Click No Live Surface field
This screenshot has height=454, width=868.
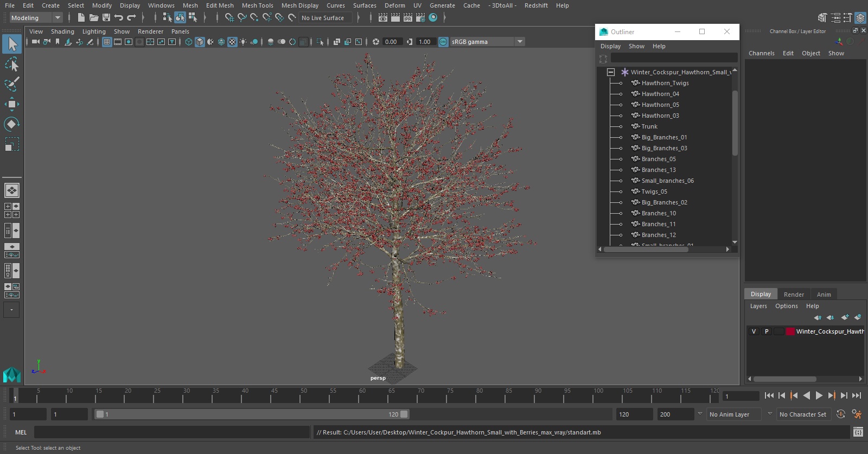[x=325, y=18]
